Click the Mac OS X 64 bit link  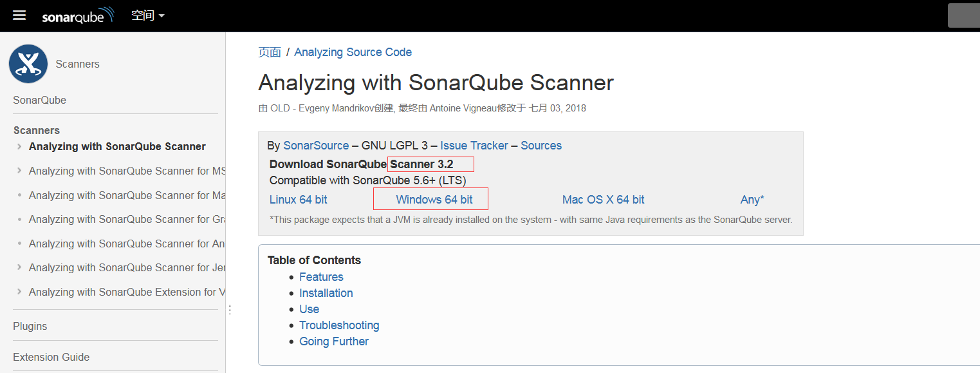pos(603,200)
